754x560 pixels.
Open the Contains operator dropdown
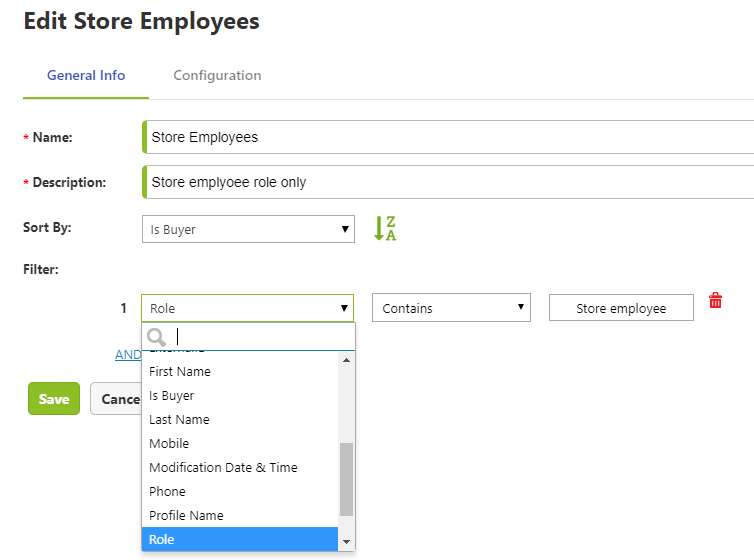[x=451, y=308]
